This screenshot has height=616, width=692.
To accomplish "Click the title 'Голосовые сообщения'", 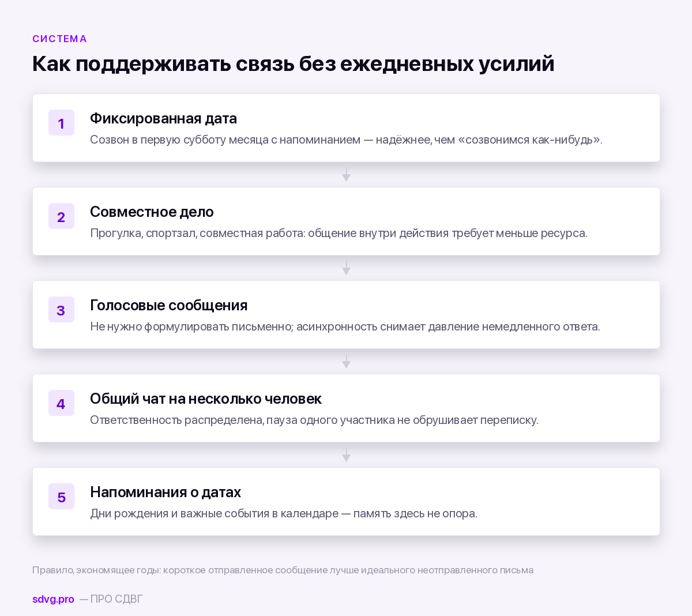I will [168, 305].
